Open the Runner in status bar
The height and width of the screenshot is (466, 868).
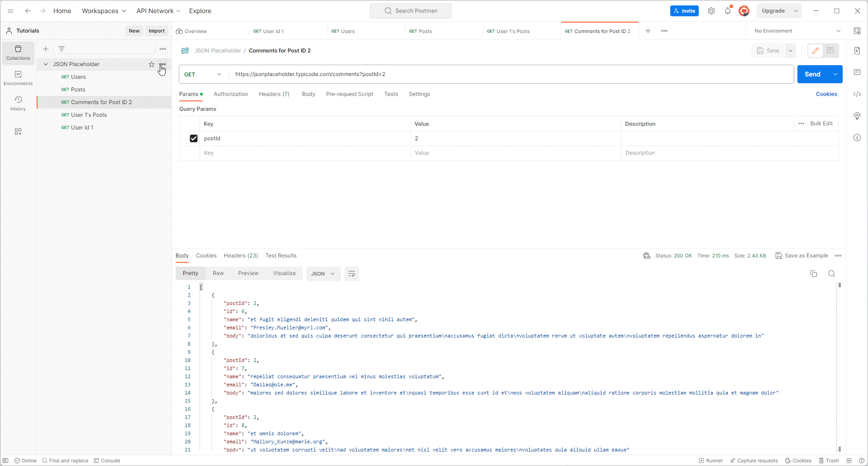pyautogui.click(x=711, y=461)
